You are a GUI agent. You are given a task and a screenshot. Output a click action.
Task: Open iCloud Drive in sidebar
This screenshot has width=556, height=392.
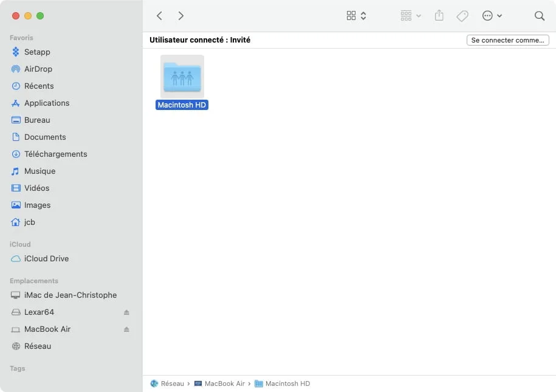pyautogui.click(x=46, y=259)
